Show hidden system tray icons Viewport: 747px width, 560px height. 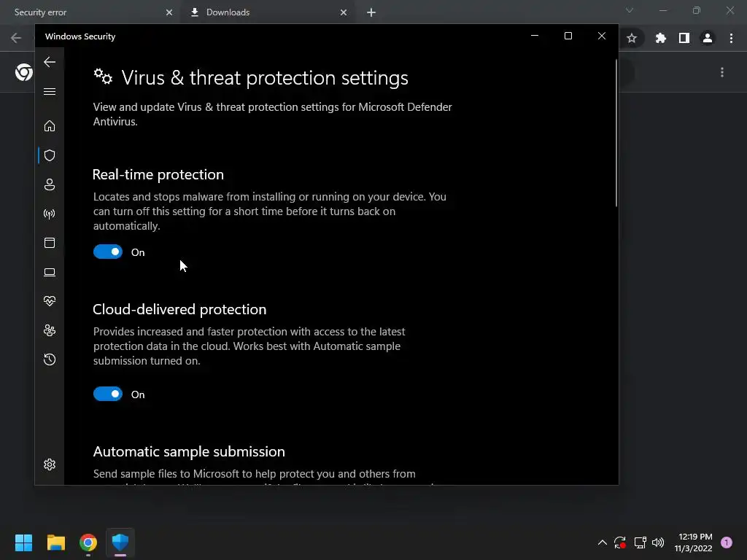point(602,542)
